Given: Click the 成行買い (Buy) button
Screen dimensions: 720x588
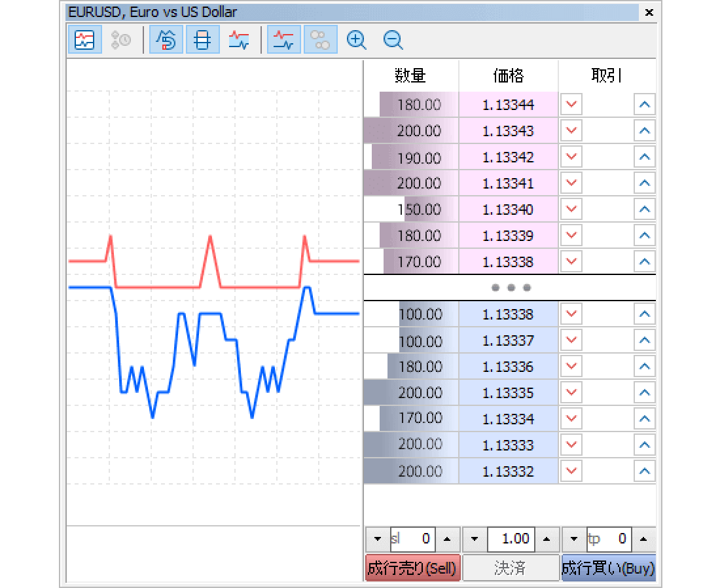Looking at the screenshot, I should pyautogui.click(x=609, y=568).
